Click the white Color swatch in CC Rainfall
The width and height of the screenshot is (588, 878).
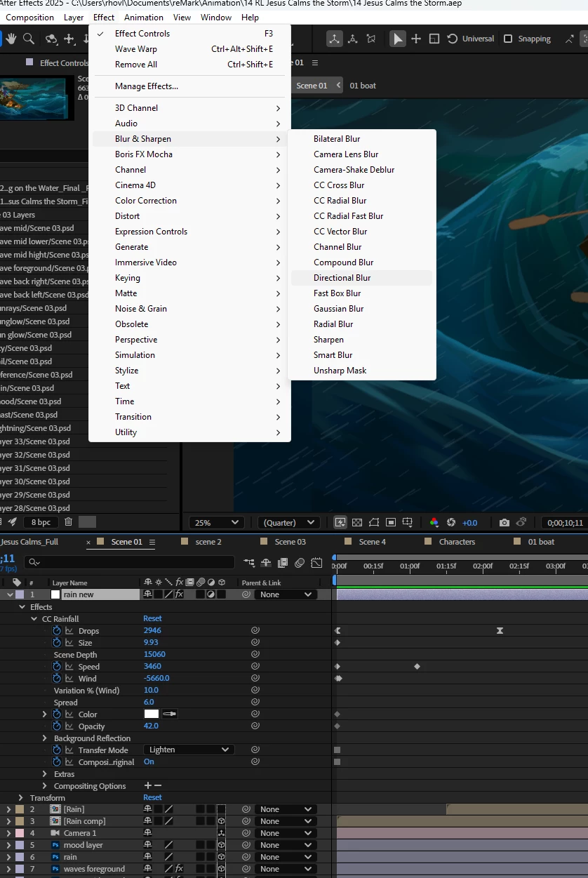(152, 714)
